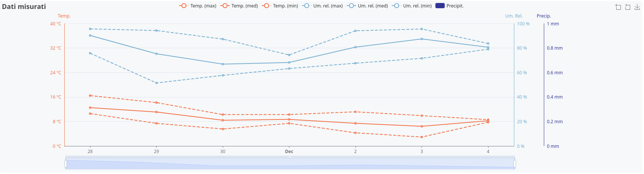Screen dimensions: 644x174
Task: Activate the zoom area selection tool
Action: tap(618, 7)
